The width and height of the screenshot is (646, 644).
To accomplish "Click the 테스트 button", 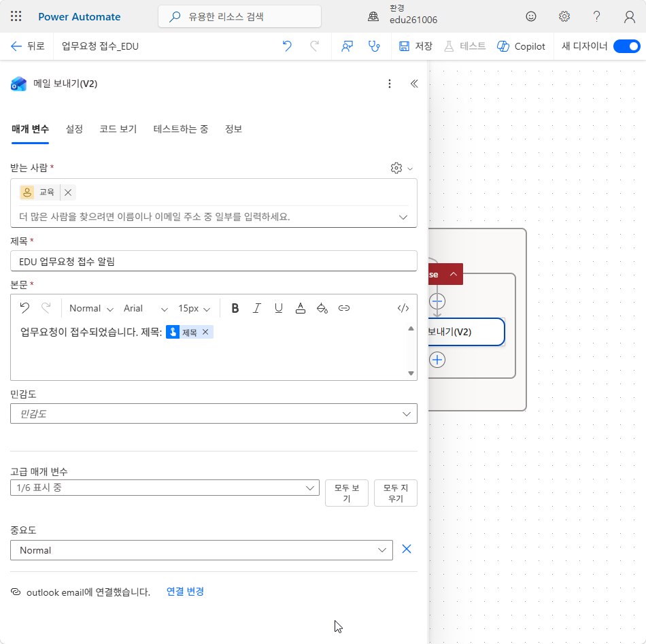I will click(465, 46).
